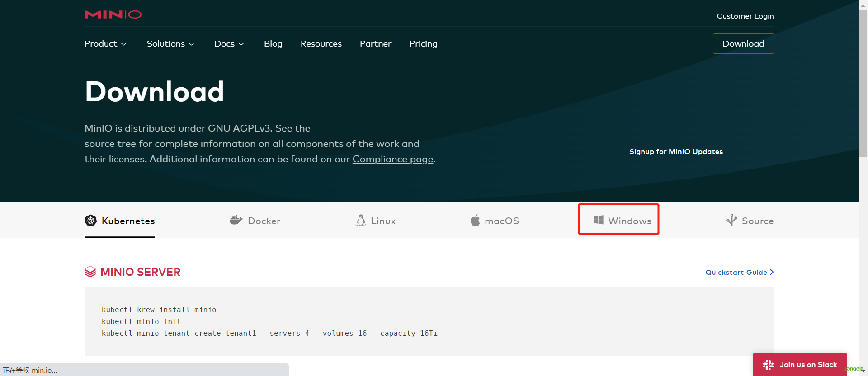Click the 'kubectl krew install minio' line

[159, 310]
